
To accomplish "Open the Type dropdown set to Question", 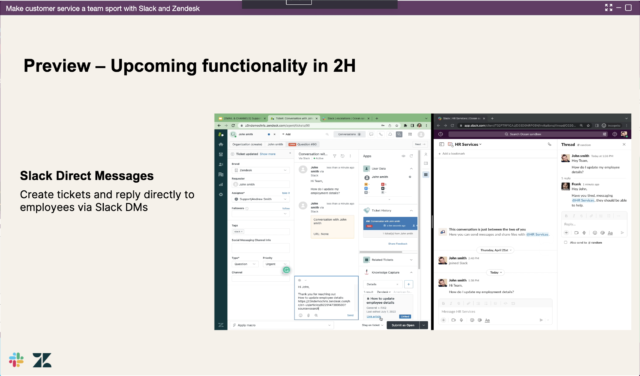I will point(244,264).
